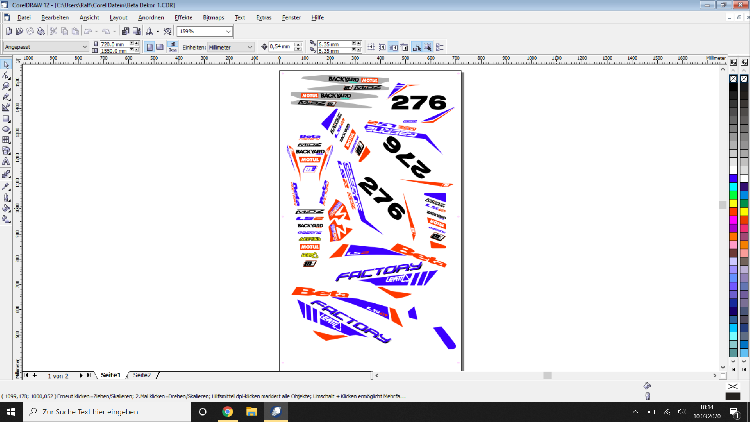Screen dimensions: 750x422
Task: Open the Bearbeiten menu
Action: coord(55,18)
